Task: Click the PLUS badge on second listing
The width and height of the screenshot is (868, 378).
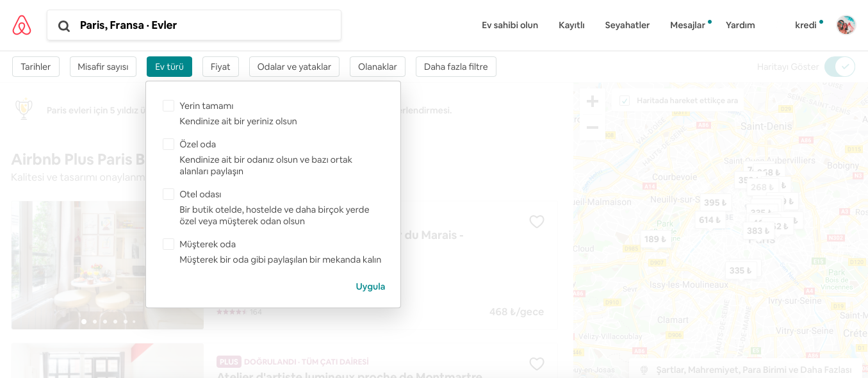Action: [228, 362]
